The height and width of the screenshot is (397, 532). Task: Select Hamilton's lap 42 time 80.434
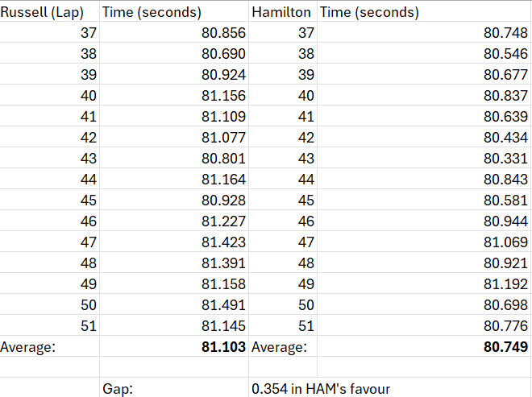click(424, 138)
